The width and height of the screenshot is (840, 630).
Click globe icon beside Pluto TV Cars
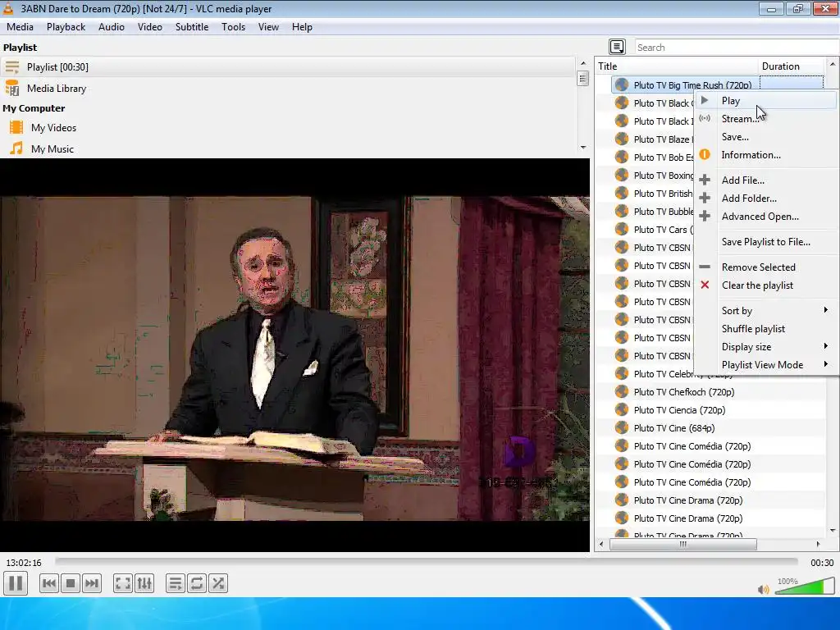coord(622,229)
